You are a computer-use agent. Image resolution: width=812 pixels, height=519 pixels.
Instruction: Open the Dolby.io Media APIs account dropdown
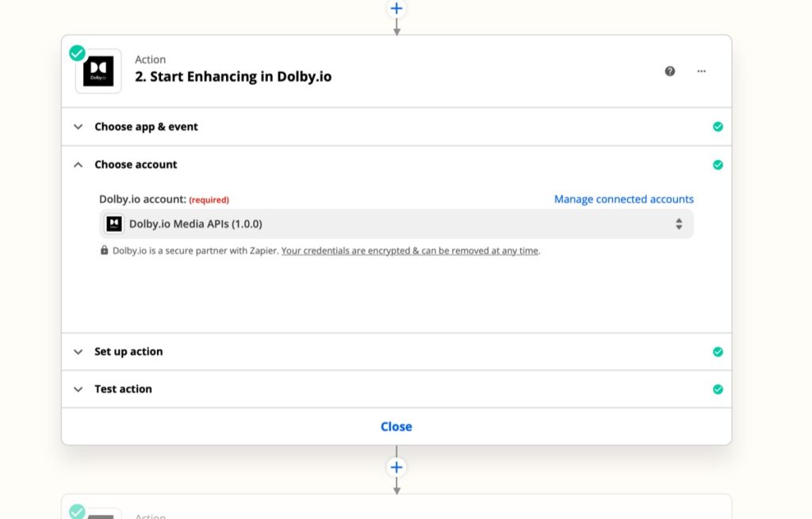coord(396,224)
